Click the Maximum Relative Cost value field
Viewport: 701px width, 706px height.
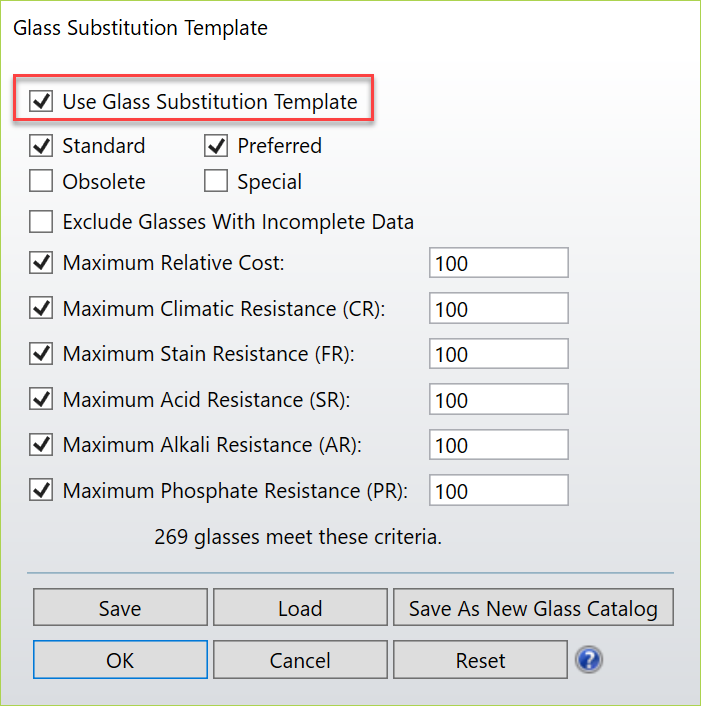(498, 263)
